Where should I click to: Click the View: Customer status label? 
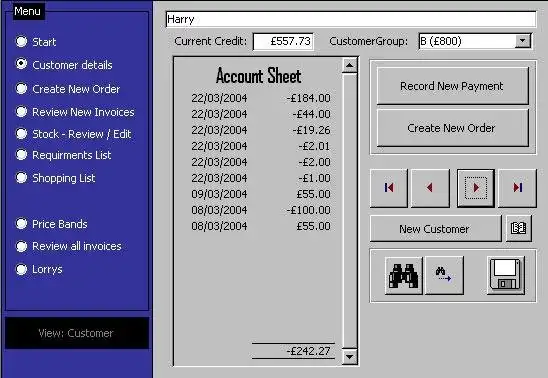(76, 333)
